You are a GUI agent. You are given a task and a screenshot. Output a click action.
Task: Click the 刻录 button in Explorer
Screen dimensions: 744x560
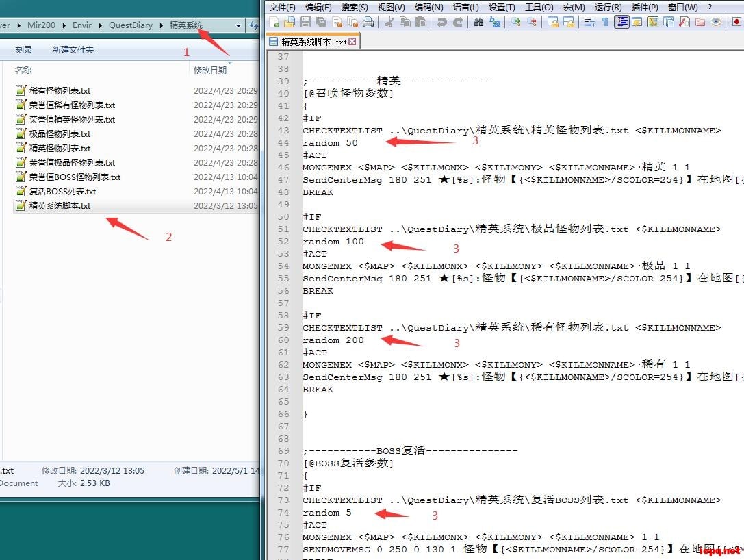pyautogui.click(x=24, y=50)
